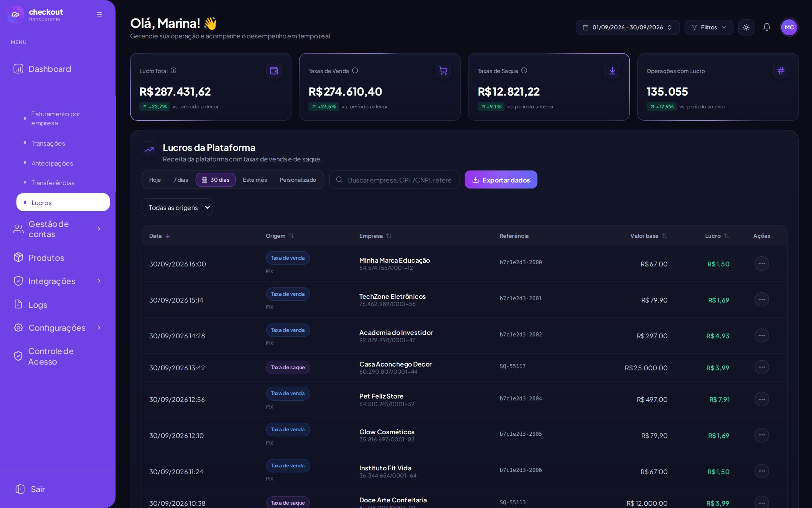Image resolution: width=812 pixels, height=508 pixels.
Task: Open Faturamento por empresa in sidebar
Action: point(56,119)
